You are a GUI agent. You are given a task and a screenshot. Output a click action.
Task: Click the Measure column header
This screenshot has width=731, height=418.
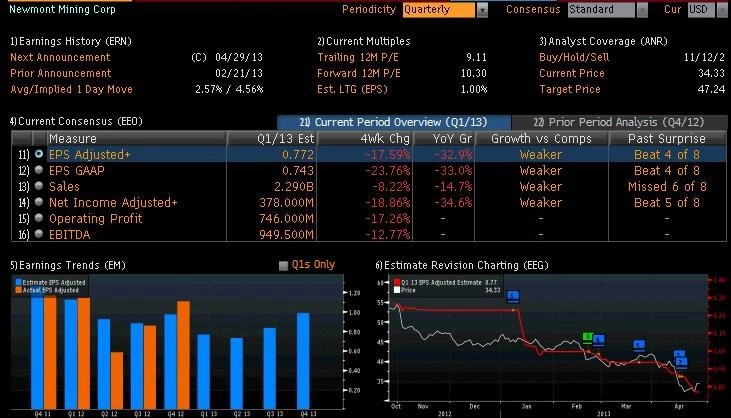click(137, 138)
